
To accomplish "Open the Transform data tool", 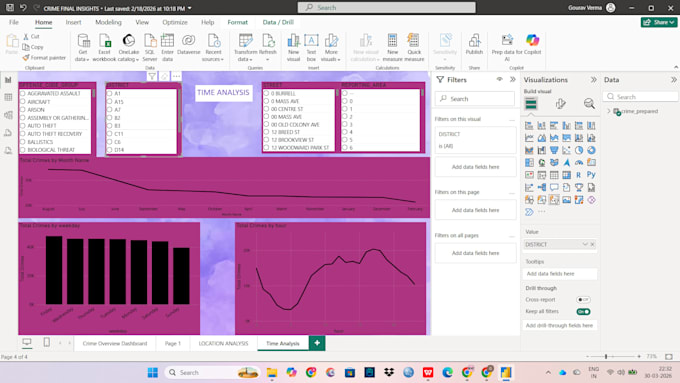I will 245,47.
